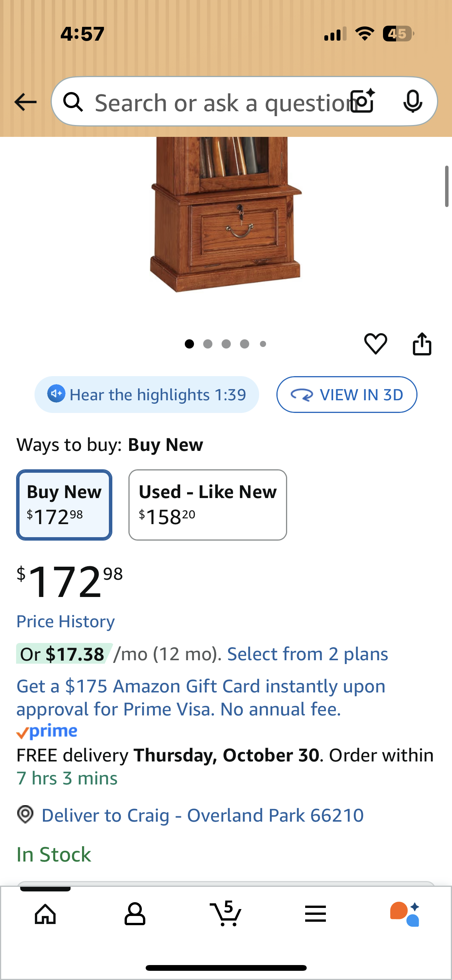Go to Home tab icon
The image size is (452, 980).
[x=45, y=914]
